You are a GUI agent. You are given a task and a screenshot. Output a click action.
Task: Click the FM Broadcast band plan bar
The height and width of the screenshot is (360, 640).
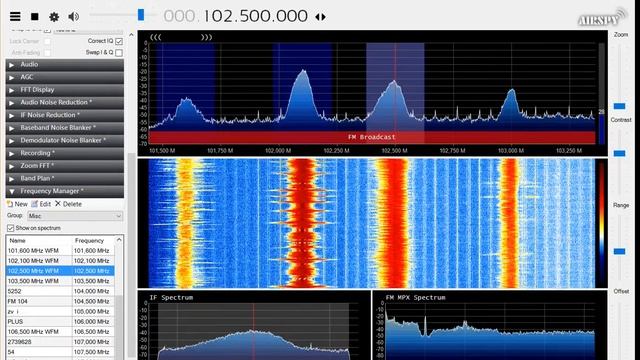point(372,137)
